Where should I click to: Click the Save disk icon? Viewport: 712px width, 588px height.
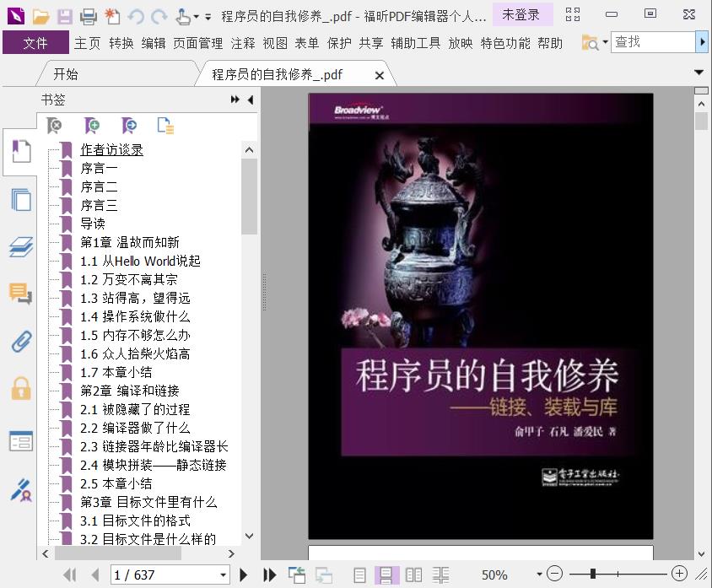click(64, 17)
